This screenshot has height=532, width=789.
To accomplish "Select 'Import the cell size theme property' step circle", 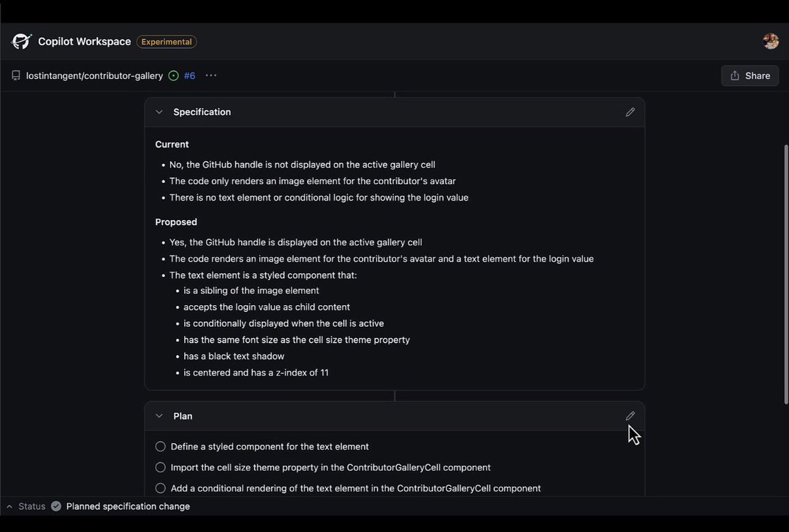I will point(160,468).
